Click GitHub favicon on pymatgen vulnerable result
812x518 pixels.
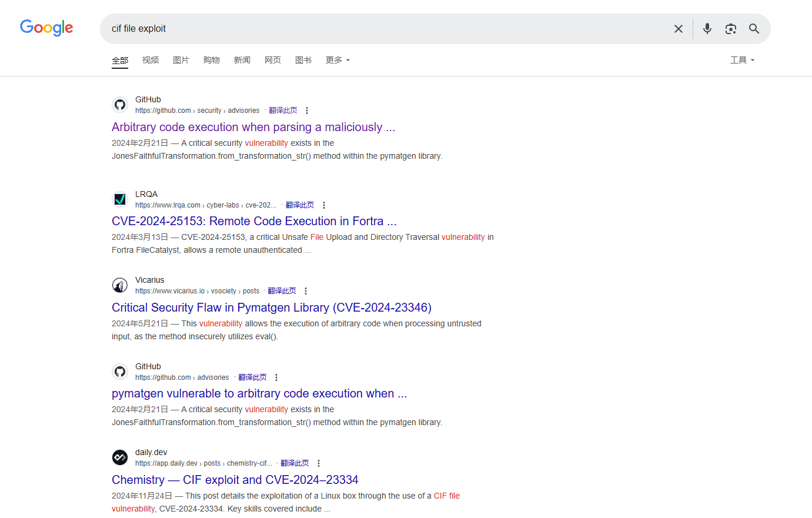120,372
